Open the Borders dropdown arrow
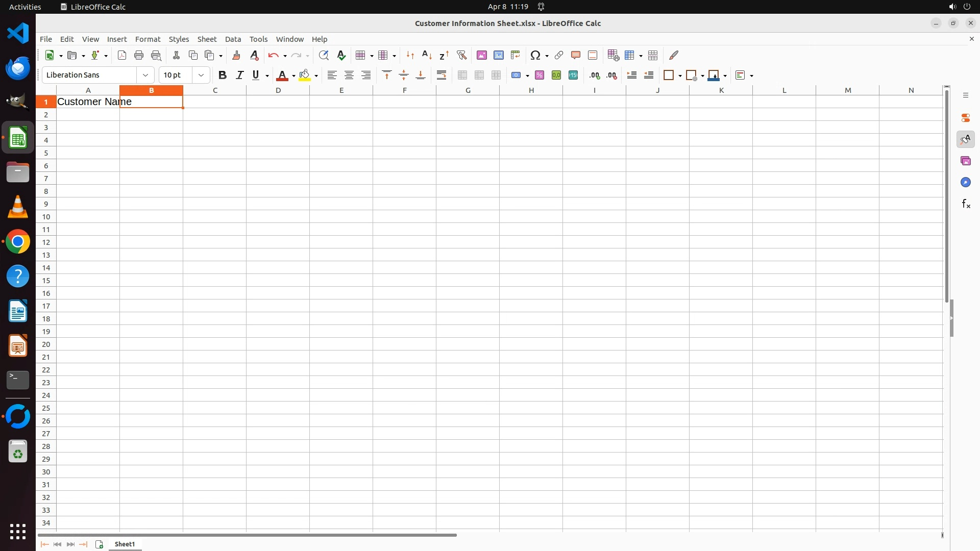 click(x=680, y=76)
